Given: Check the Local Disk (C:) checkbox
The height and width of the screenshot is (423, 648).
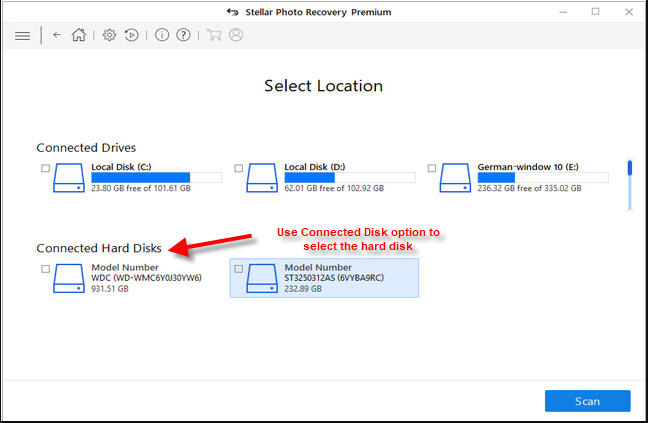Looking at the screenshot, I should click(x=45, y=168).
